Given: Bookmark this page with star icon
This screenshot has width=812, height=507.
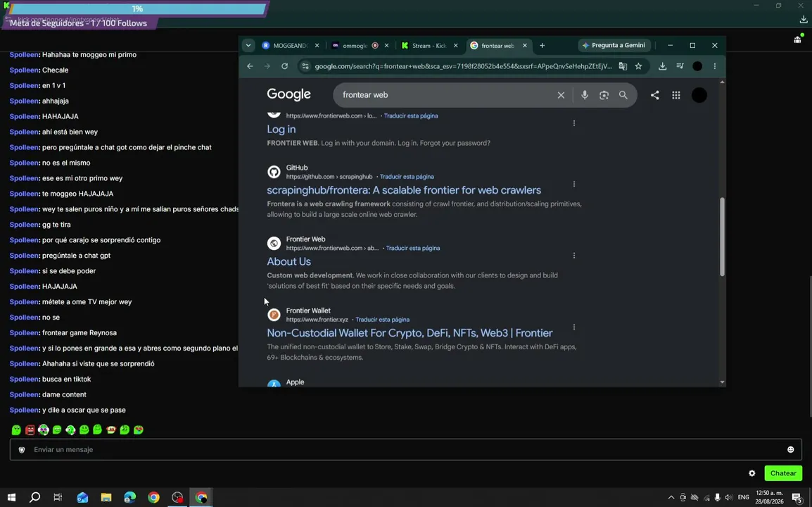Looking at the screenshot, I should (638, 66).
